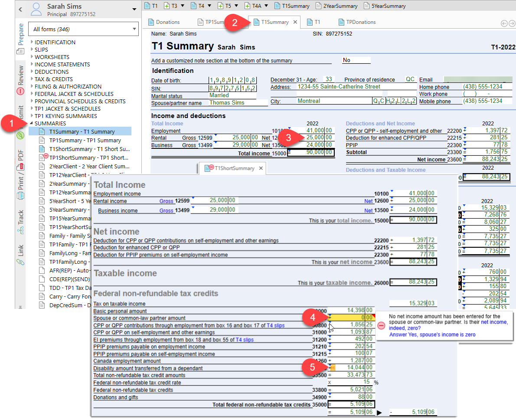
Task: Click black arrow beside 5,109.06 total
Action: pyautogui.click(x=379, y=413)
